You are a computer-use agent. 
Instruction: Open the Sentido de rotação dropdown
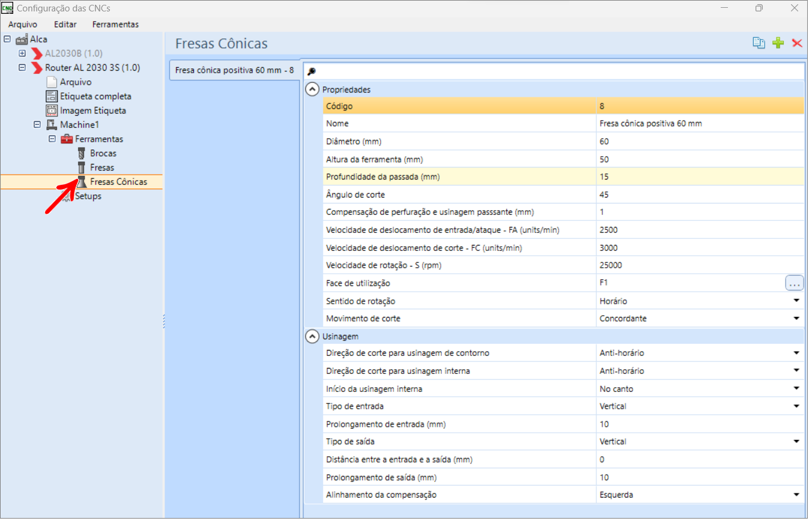point(796,301)
